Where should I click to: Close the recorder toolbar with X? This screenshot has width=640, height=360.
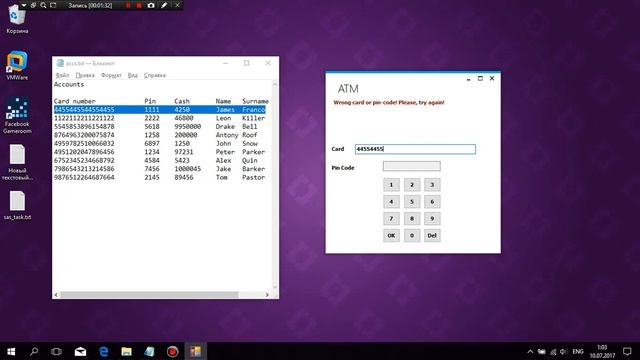(177, 5)
